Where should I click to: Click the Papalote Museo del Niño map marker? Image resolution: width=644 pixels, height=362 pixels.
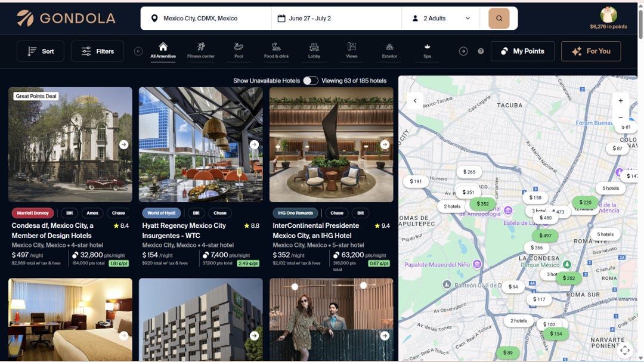(x=477, y=264)
